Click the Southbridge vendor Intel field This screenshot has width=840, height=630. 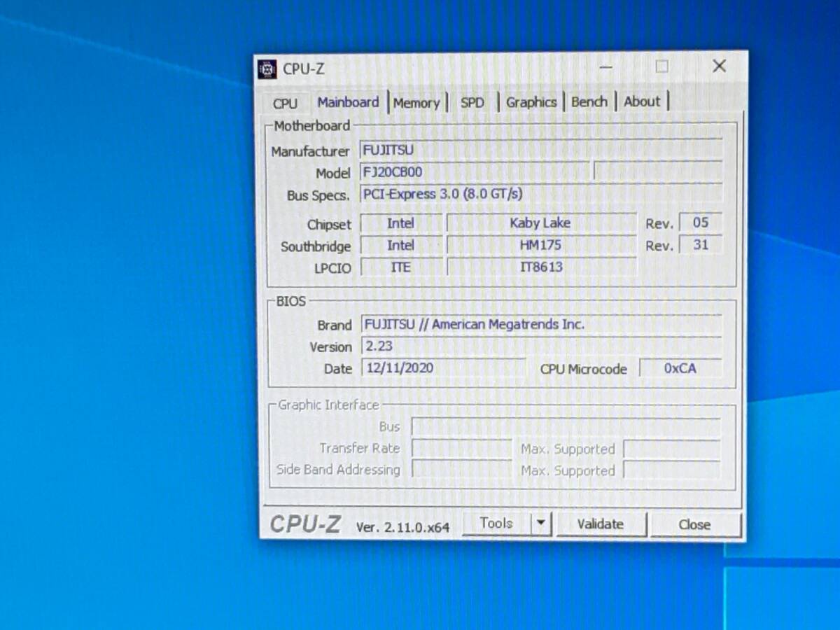point(401,245)
